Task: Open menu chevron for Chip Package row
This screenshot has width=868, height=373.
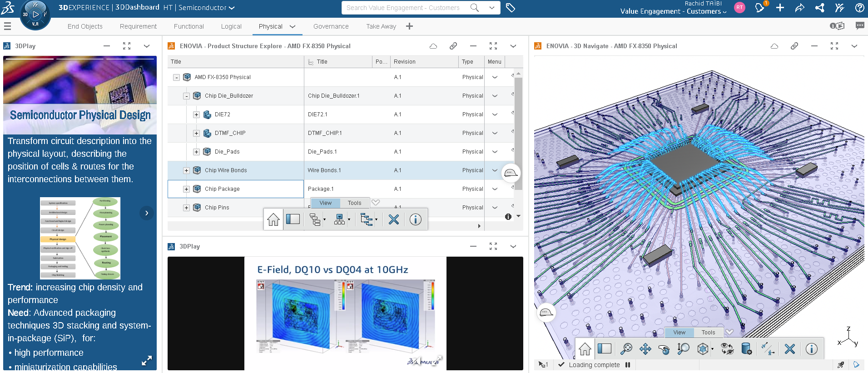Action: [x=495, y=189]
